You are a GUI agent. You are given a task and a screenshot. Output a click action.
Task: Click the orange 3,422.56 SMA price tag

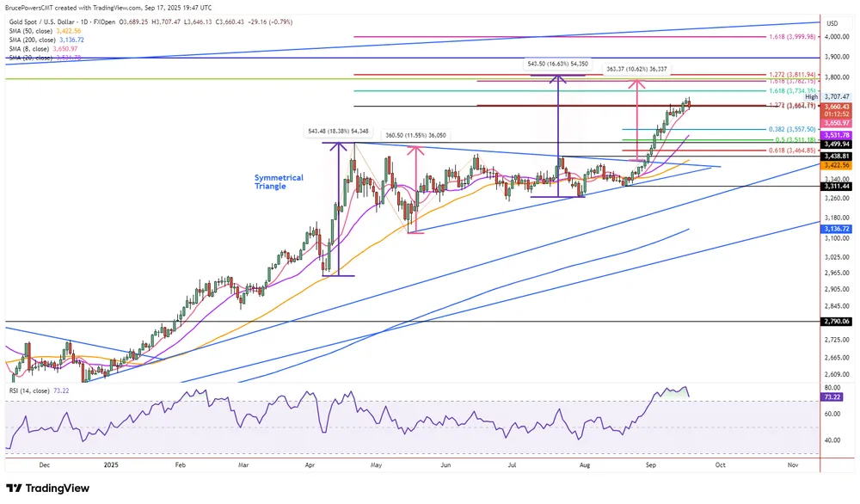pyautogui.click(x=833, y=165)
